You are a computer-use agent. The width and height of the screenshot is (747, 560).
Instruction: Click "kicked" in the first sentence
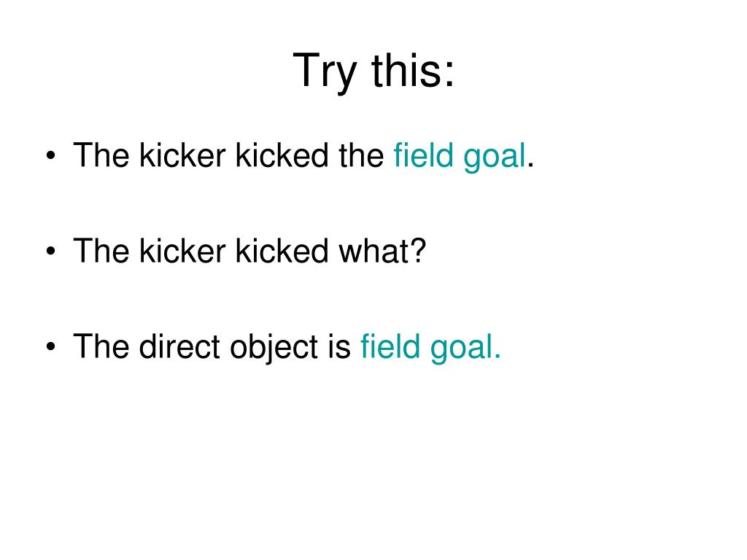click(282, 155)
